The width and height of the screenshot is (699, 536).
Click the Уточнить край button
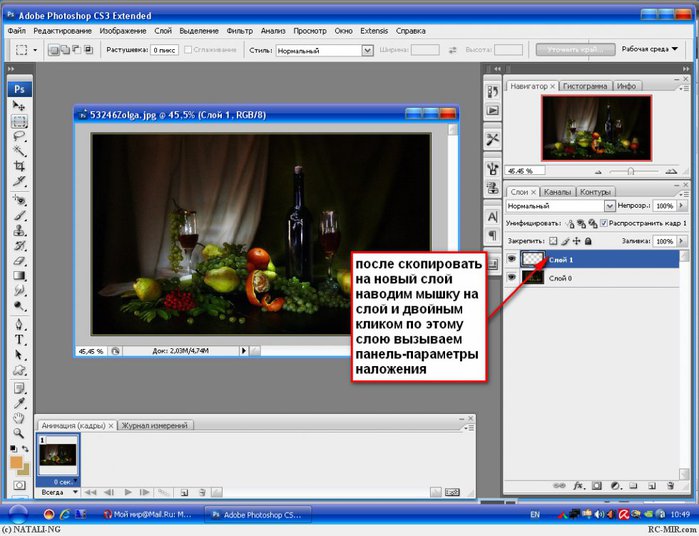tap(575, 49)
